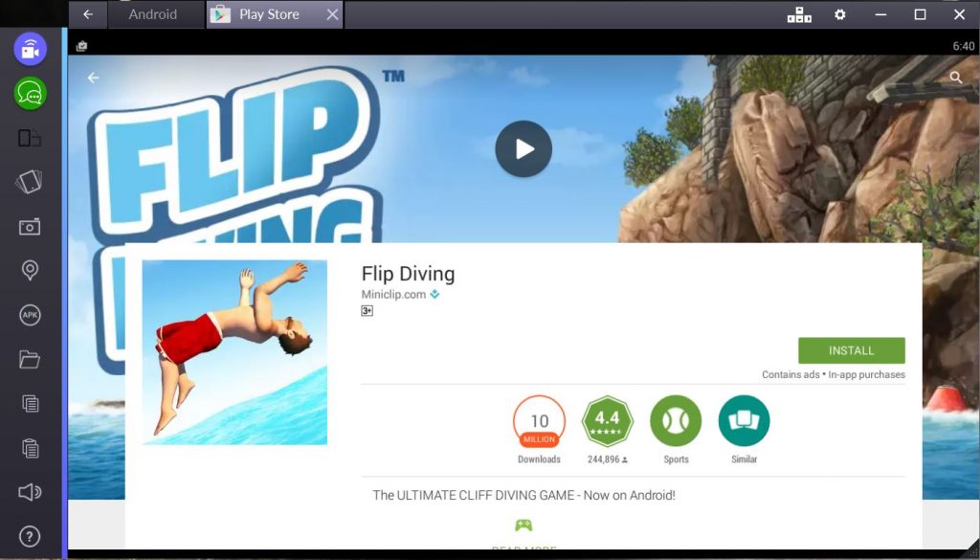Image resolution: width=980 pixels, height=560 pixels.
Task: Open the Sports category icon
Action: [676, 421]
